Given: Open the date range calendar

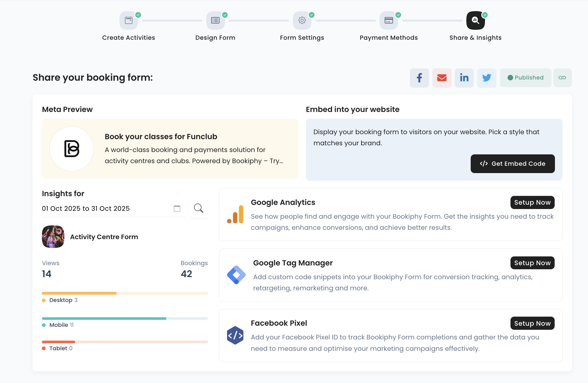Looking at the screenshot, I should (x=177, y=208).
